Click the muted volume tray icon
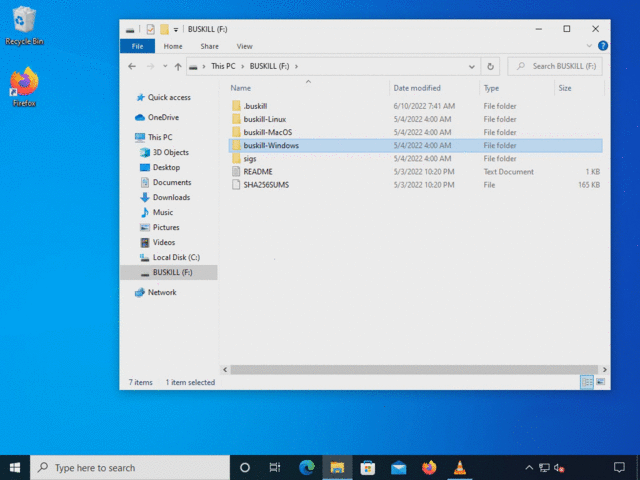The height and width of the screenshot is (480, 640). [559, 468]
